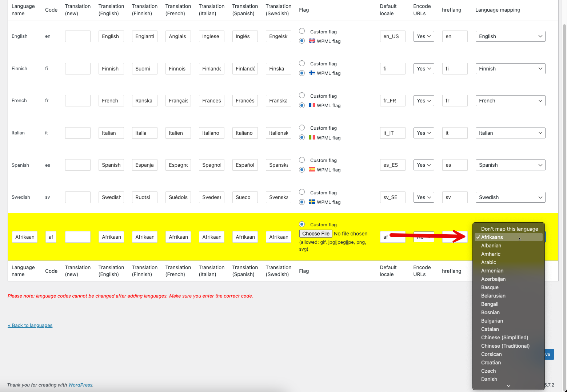Select Custom flag radio for English
Viewport: 567px width, 392px height.
click(x=302, y=31)
